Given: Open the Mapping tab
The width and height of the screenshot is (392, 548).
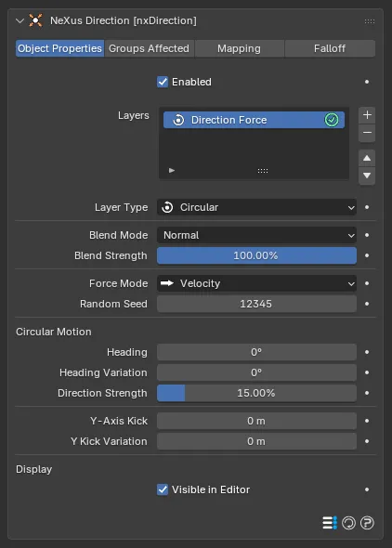Looking at the screenshot, I should point(240,48).
